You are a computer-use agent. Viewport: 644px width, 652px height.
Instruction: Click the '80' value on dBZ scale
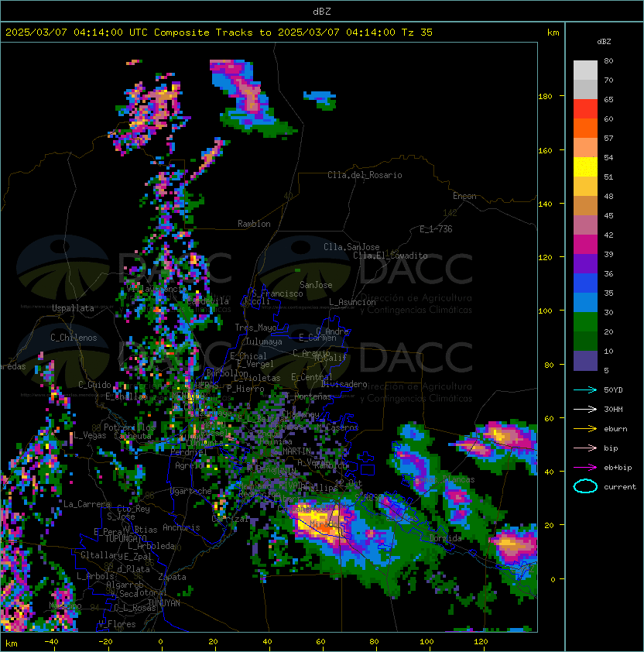pos(608,60)
